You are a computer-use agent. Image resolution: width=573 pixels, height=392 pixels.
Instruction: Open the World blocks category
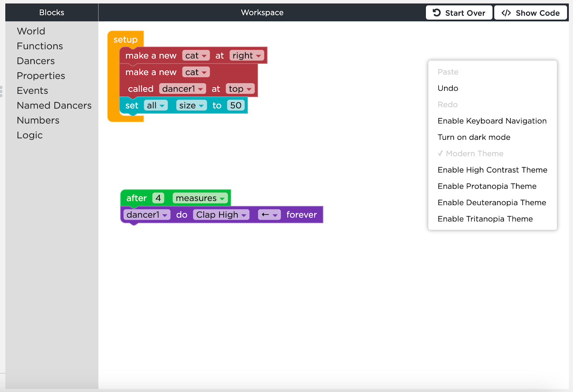31,31
